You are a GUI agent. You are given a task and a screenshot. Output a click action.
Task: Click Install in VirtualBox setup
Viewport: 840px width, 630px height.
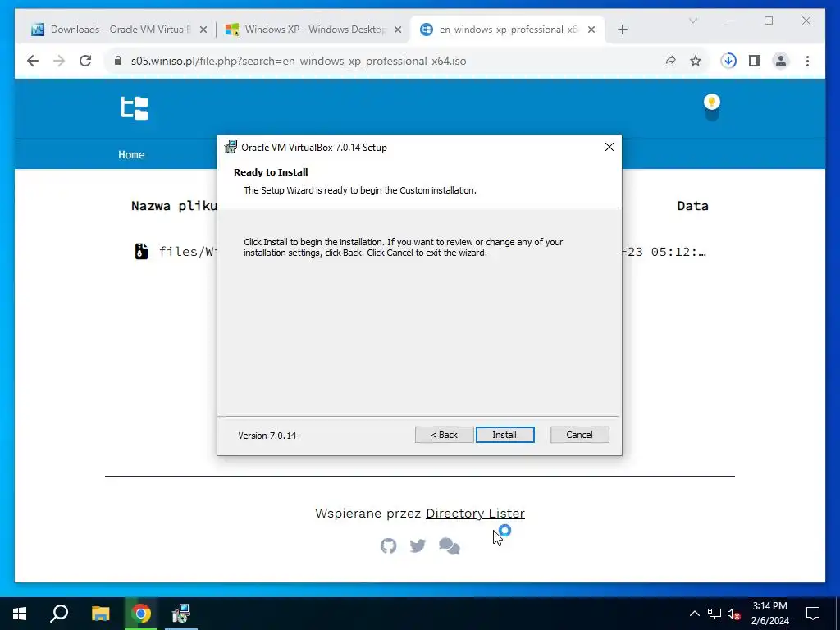click(504, 435)
